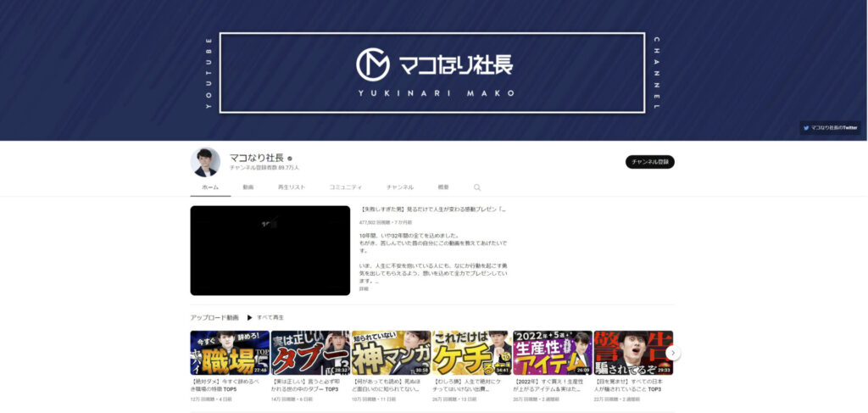This screenshot has height=413, width=868.
Task: Click the verified badge beside マコなり社長
Action: [x=290, y=159]
